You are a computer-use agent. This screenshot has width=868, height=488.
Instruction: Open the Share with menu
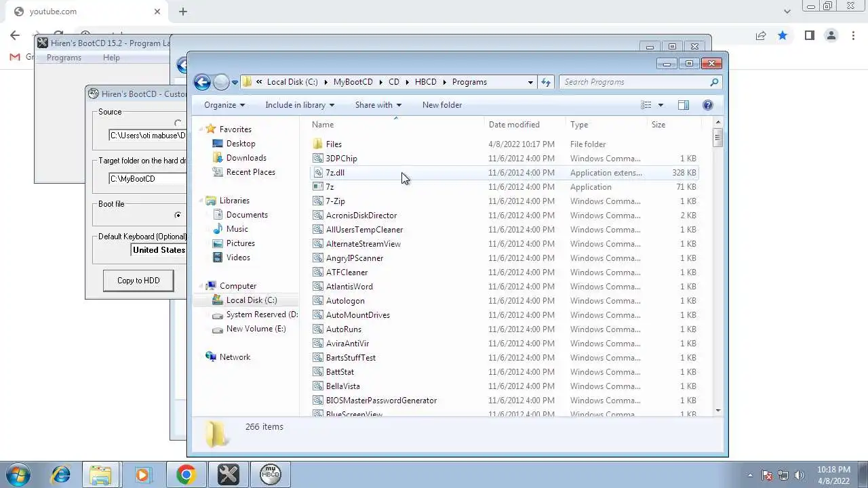[378, 105]
